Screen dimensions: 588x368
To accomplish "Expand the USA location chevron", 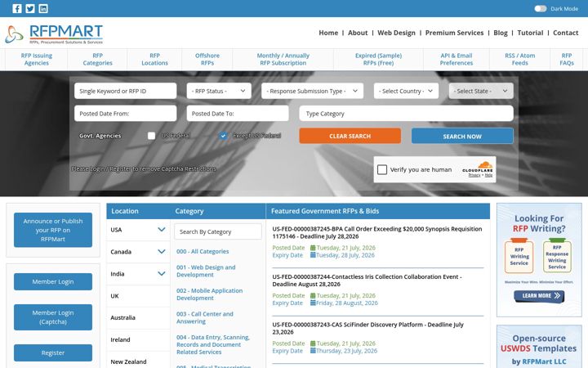I will pos(162,230).
